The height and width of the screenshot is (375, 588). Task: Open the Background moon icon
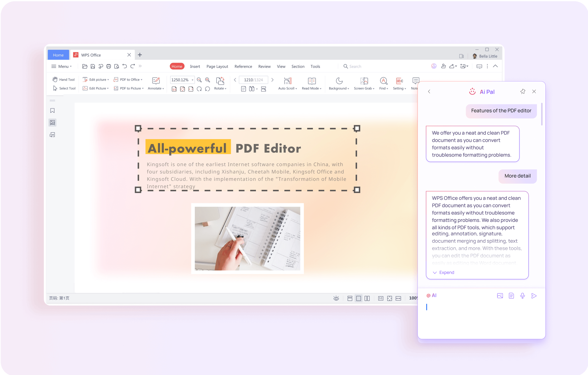[339, 84]
